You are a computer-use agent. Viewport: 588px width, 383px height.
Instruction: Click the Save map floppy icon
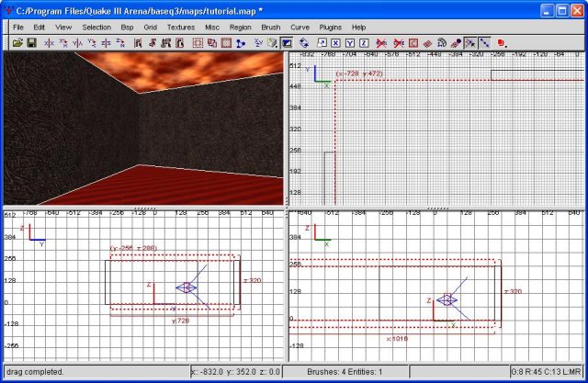[x=31, y=43]
